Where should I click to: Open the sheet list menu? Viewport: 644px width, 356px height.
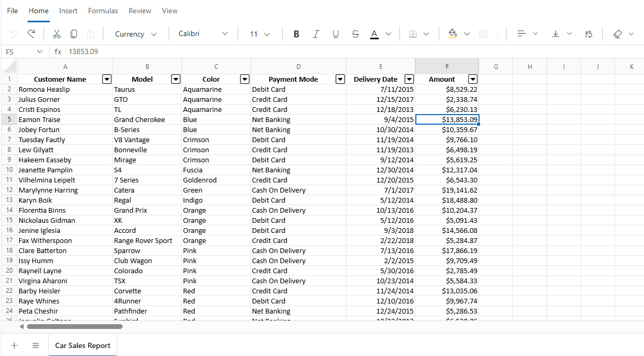[x=35, y=345]
